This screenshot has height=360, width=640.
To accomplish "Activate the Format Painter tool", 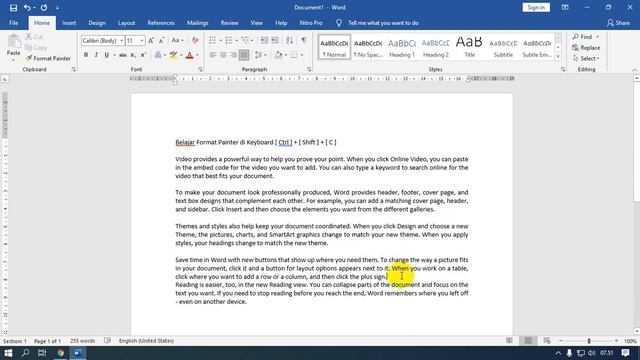I will (x=48, y=58).
